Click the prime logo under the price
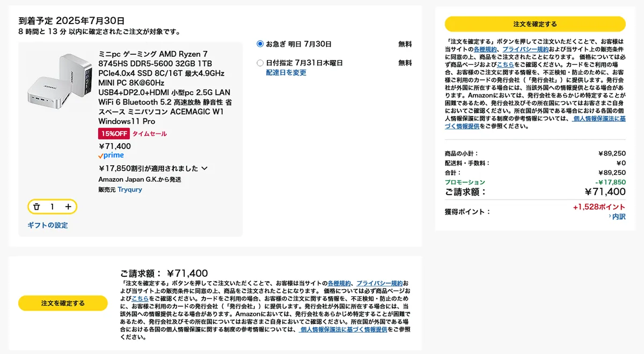 (x=111, y=156)
